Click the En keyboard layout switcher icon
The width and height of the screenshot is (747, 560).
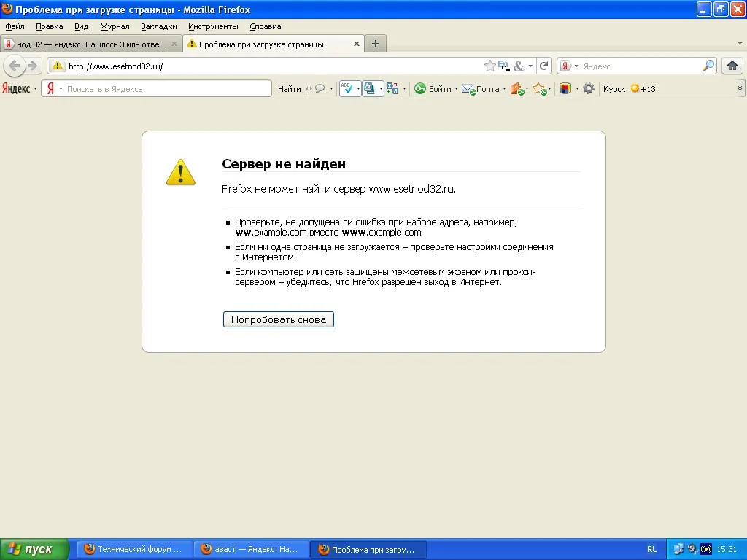point(504,66)
